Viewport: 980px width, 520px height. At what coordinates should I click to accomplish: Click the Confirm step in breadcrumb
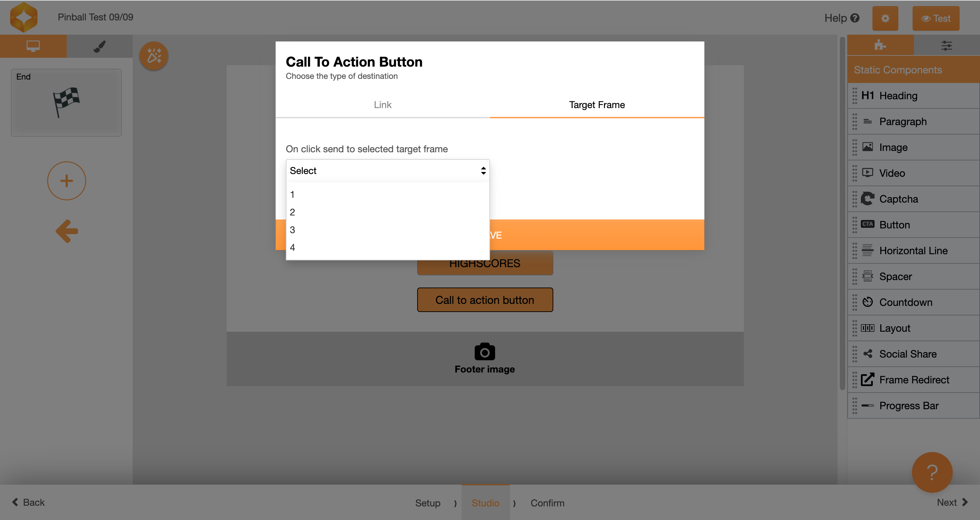click(547, 503)
